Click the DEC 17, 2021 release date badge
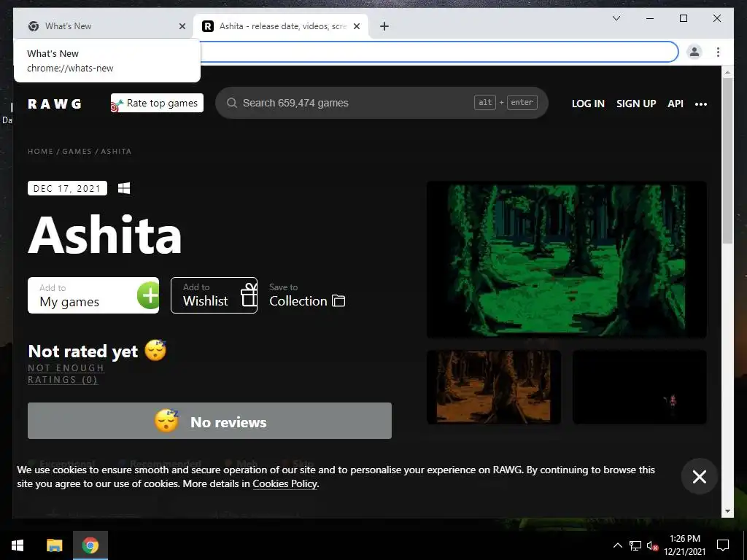This screenshot has width=747, height=560. click(x=67, y=189)
